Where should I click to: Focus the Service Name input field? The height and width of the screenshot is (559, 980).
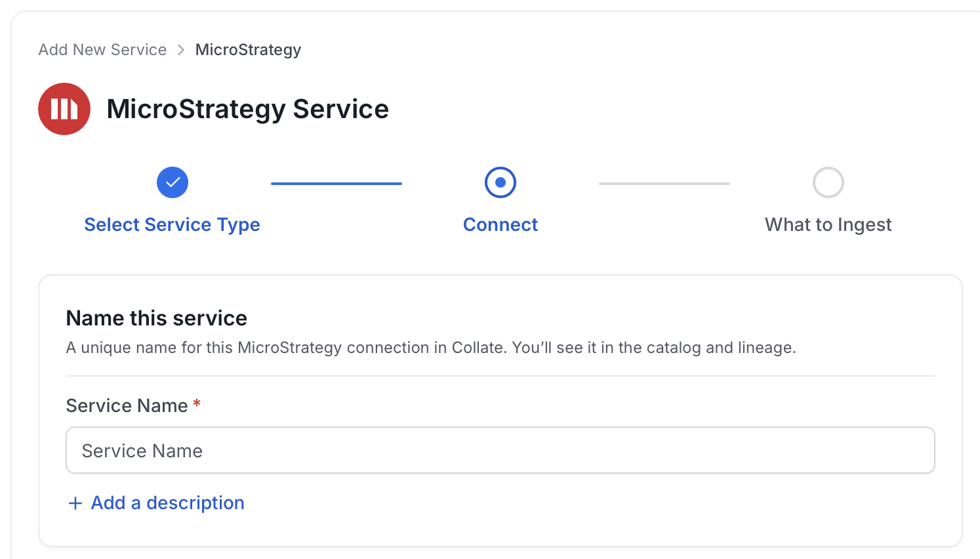point(500,450)
